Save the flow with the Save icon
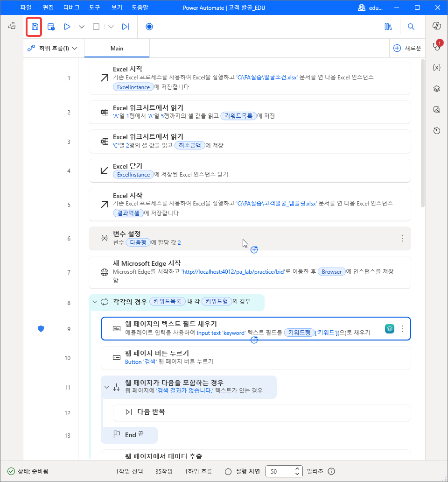The height and width of the screenshot is (482, 448). click(x=35, y=27)
